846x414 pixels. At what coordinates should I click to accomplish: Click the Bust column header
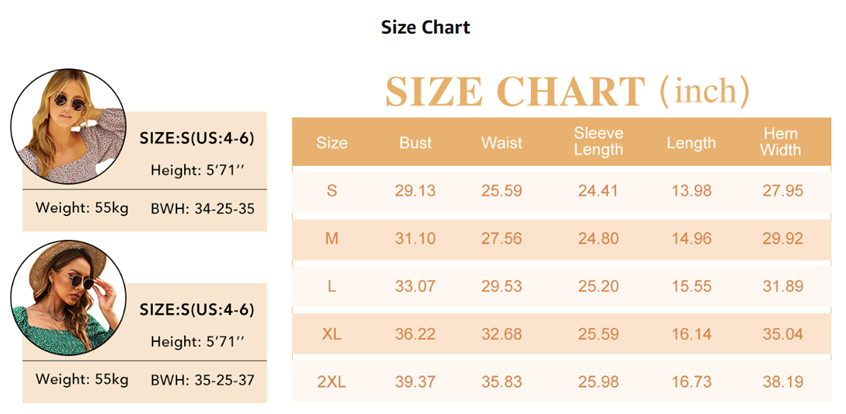coord(415,143)
